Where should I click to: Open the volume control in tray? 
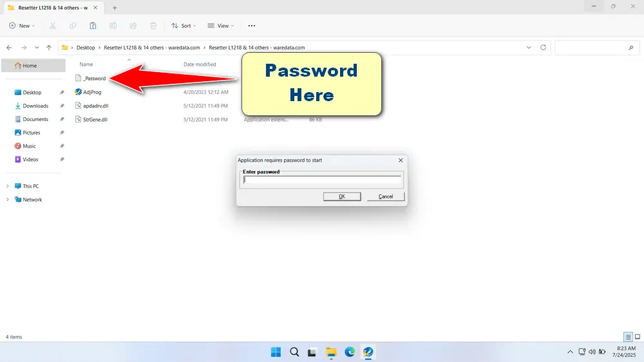coord(592,352)
